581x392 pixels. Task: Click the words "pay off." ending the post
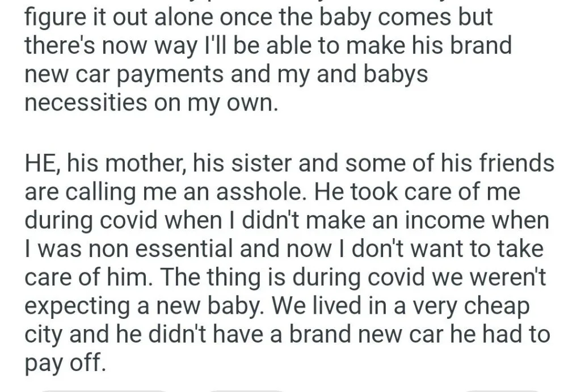tap(65, 361)
